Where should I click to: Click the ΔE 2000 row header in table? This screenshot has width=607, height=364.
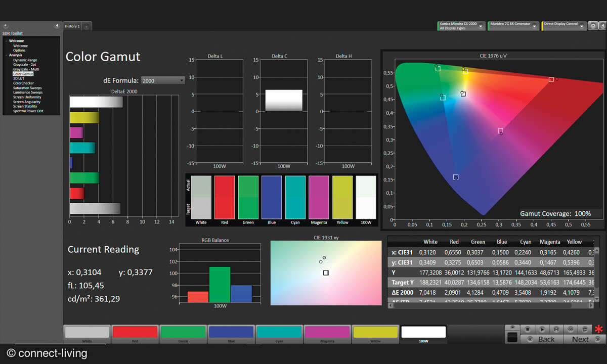pyautogui.click(x=403, y=292)
